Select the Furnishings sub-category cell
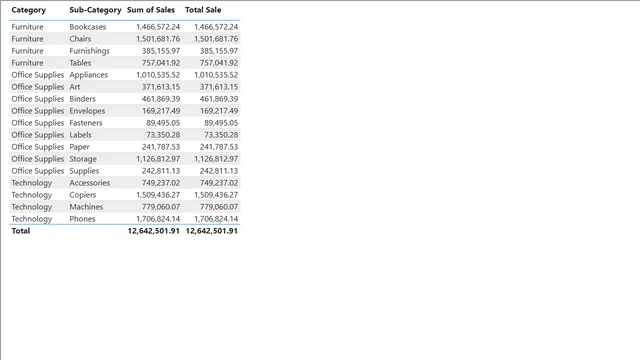Image resolution: width=640 pixels, height=360 pixels. point(89,51)
